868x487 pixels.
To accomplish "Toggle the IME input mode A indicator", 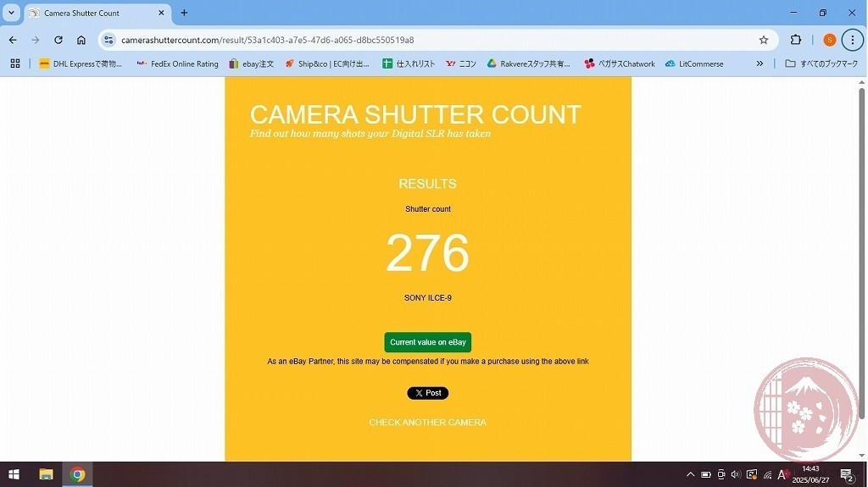I will pyautogui.click(x=782, y=474).
